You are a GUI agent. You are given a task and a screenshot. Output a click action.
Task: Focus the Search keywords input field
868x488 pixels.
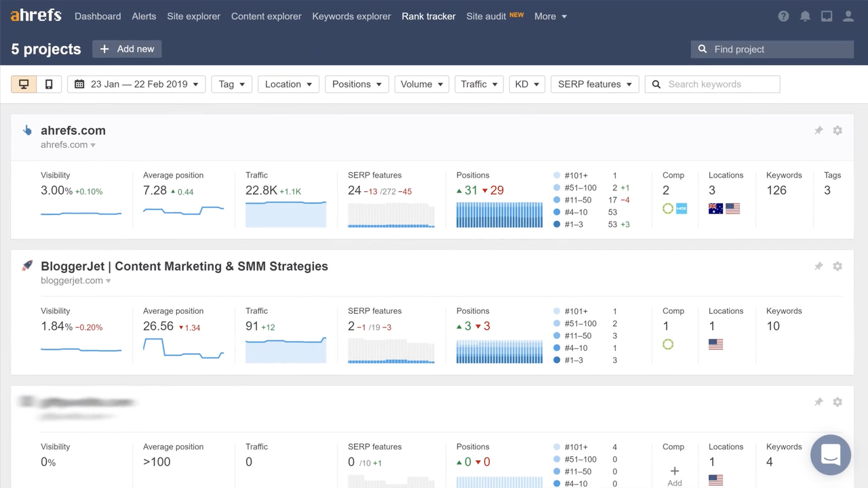[719, 84]
